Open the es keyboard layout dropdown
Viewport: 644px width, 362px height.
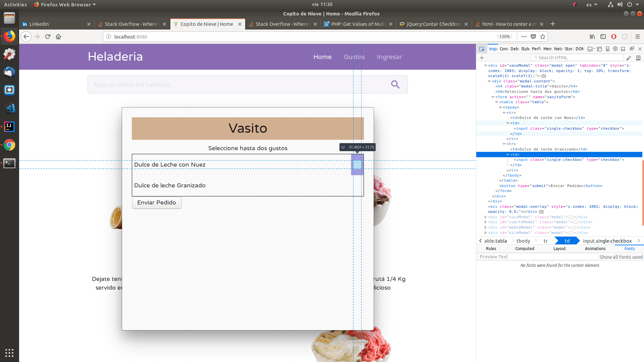(592, 4)
